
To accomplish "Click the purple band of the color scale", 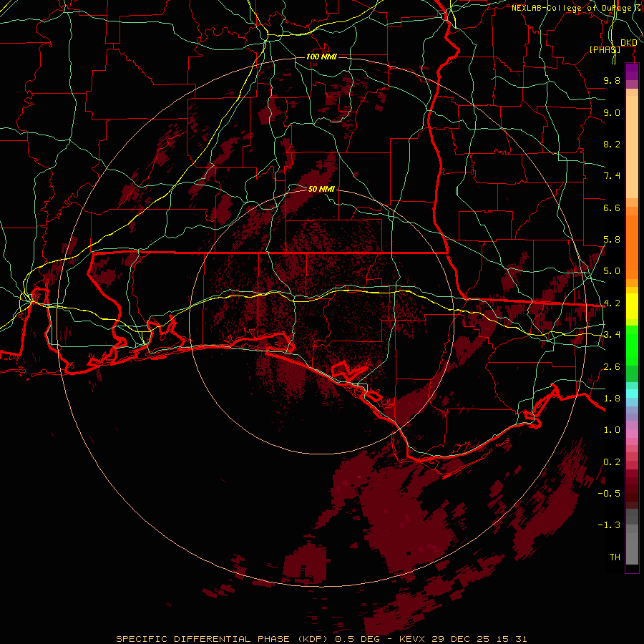I will point(632,72).
